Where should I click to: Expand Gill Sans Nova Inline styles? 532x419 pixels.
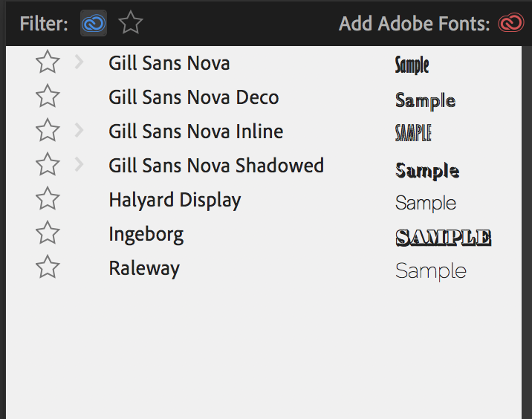79,130
